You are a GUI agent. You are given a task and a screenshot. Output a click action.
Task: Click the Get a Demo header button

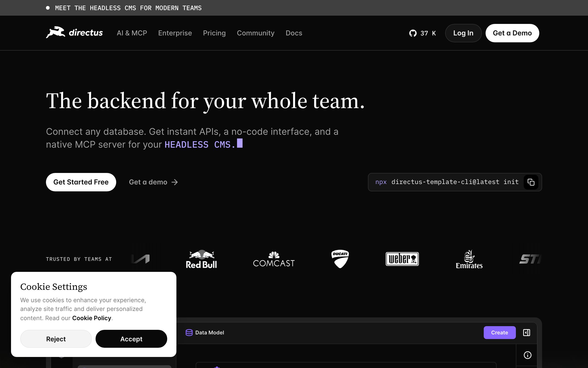[x=512, y=33]
